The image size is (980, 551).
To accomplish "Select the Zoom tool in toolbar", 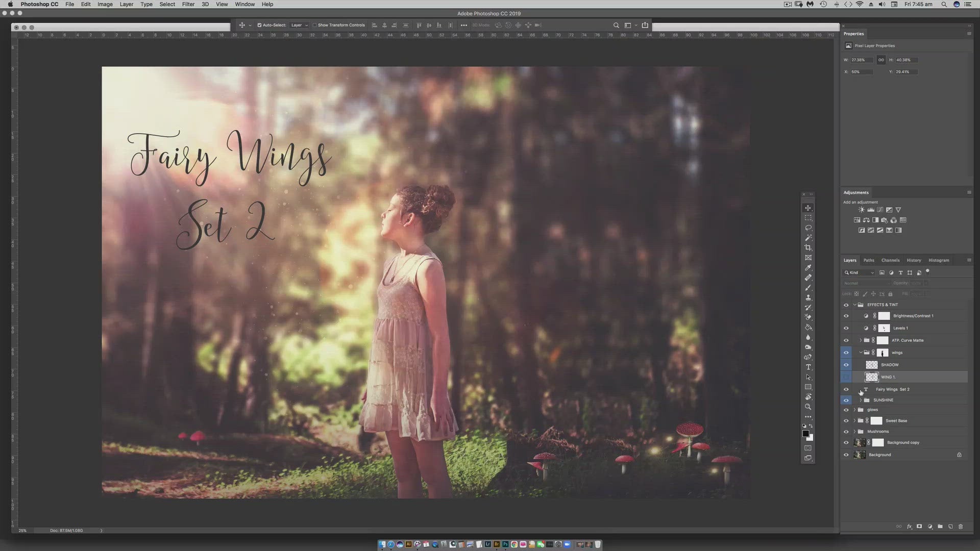I will pyautogui.click(x=808, y=407).
